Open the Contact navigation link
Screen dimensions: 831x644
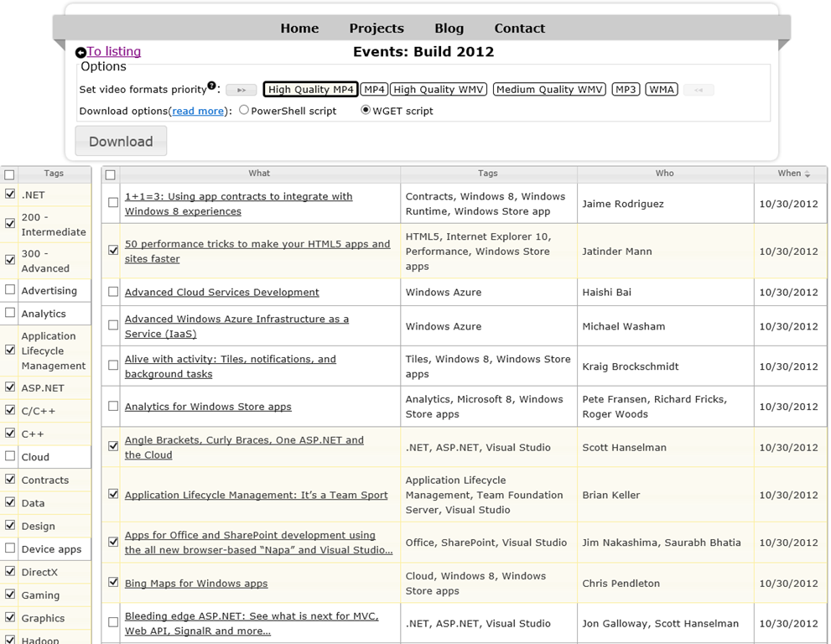click(519, 29)
